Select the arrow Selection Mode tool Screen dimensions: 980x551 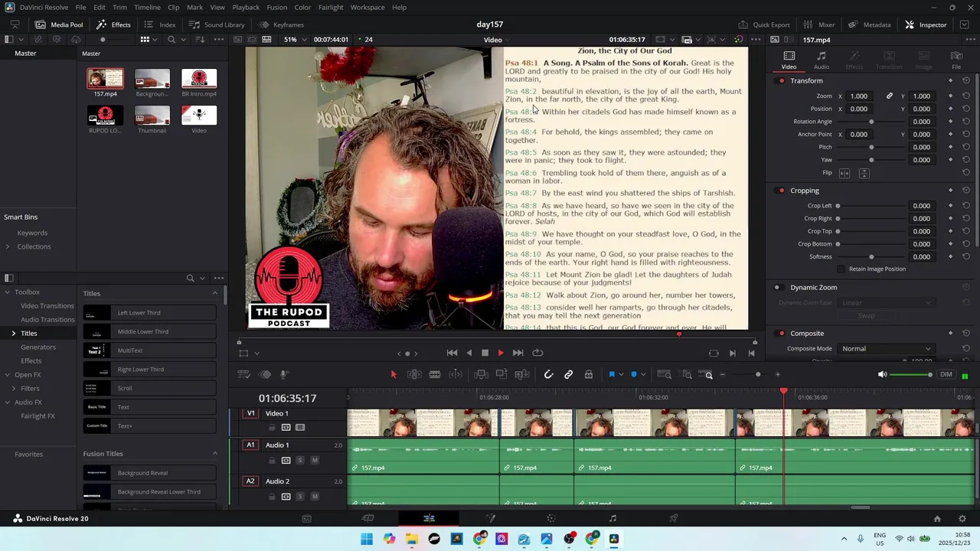(x=394, y=374)
